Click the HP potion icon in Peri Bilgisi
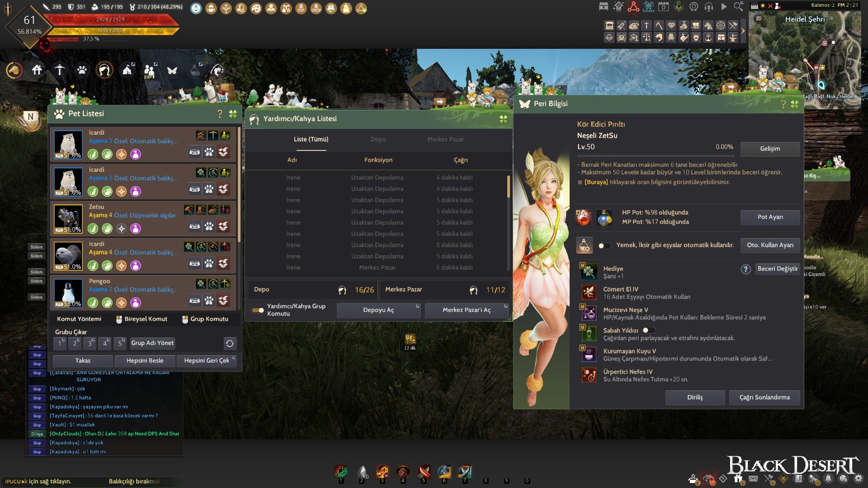Screen dimensions: 868x488 [583, 217]
